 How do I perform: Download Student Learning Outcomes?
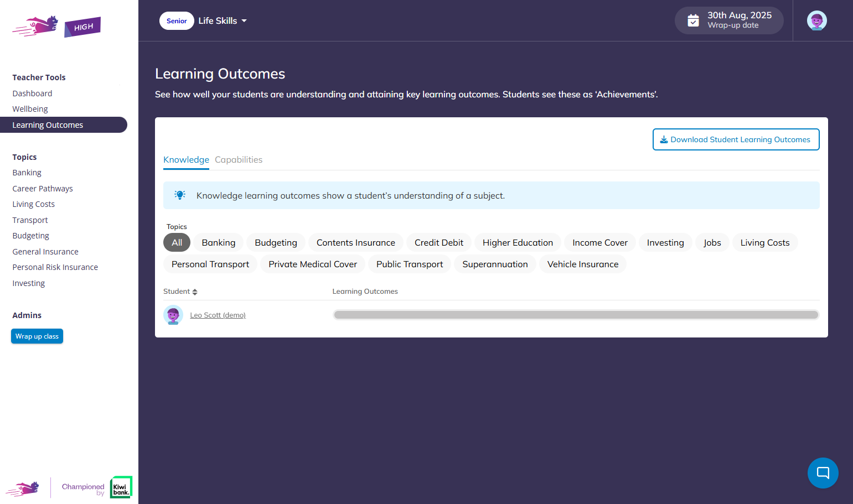click(x=736, y=139)
